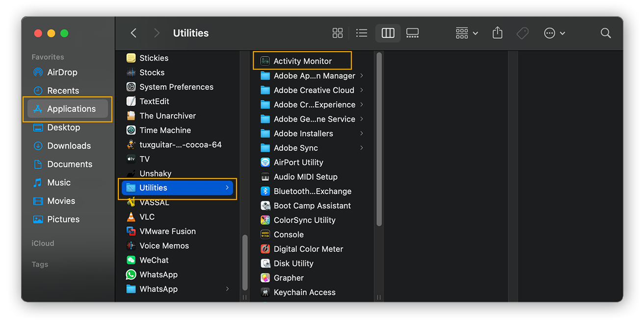Click the Applications column scrollbar
The width and height of the screenshot is (644, 320).
[244, 263]
